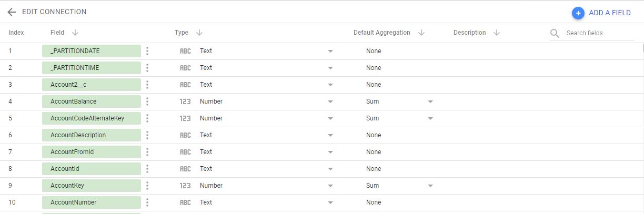Sort by Description column arrow
Viewport: 644px width, 214px height.
pyautogui.click(x=496, y=33)
